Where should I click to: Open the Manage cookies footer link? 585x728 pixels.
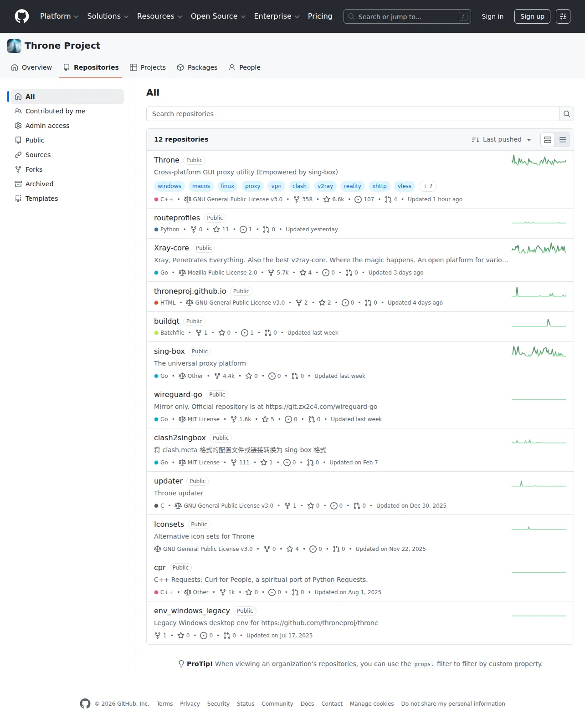[372, 704]
